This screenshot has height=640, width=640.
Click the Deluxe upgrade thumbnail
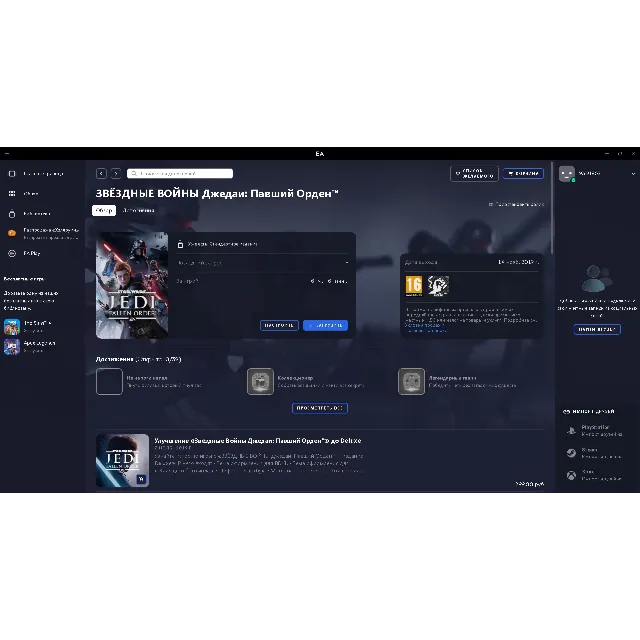122,460
